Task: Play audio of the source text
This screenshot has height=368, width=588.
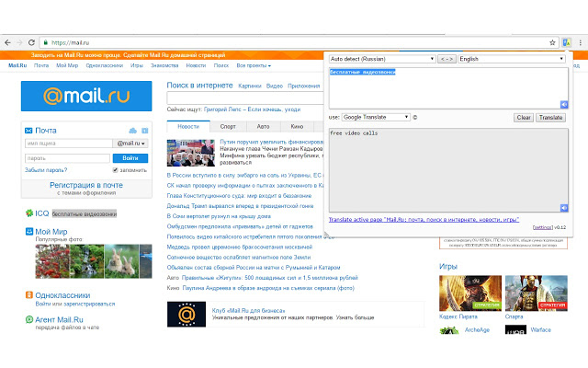Action: pyautogui.click(x=564, y=104)
